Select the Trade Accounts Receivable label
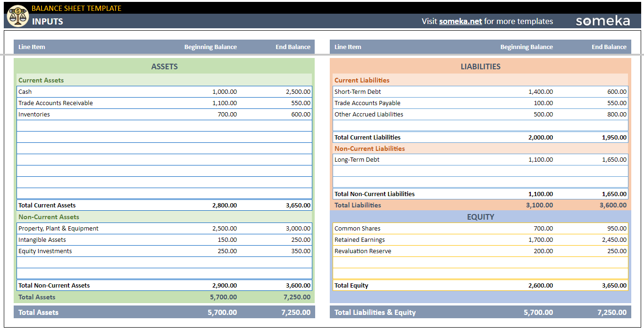Viewport: 644px width, 330px height. pos(55,103)
